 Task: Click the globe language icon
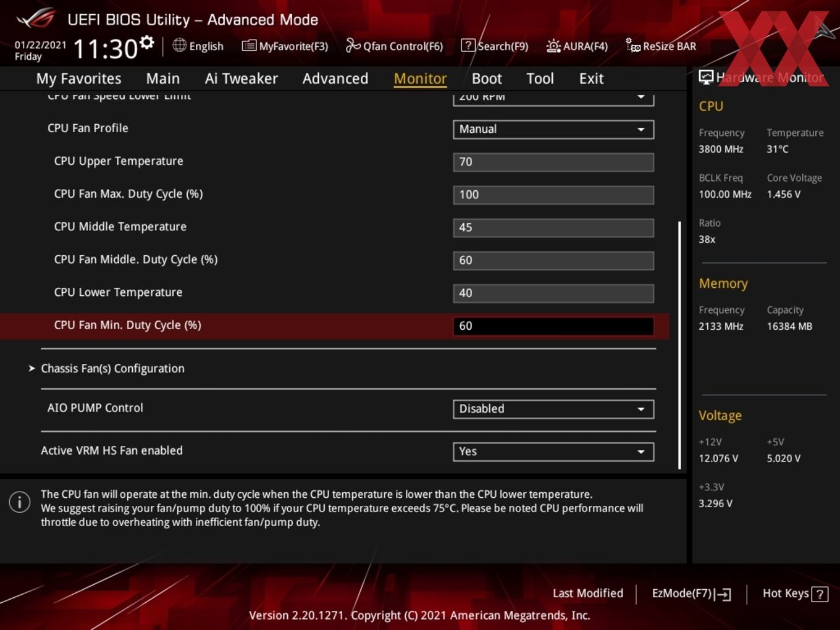(179, 45)
